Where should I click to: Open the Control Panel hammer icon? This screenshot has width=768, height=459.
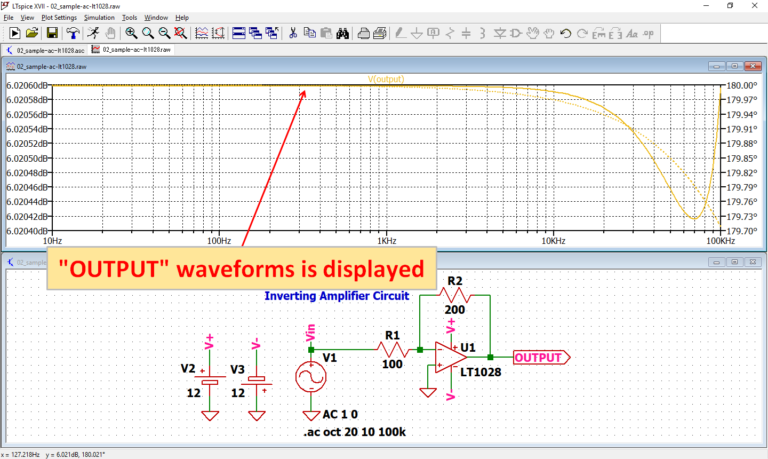(x=73, y=33)
